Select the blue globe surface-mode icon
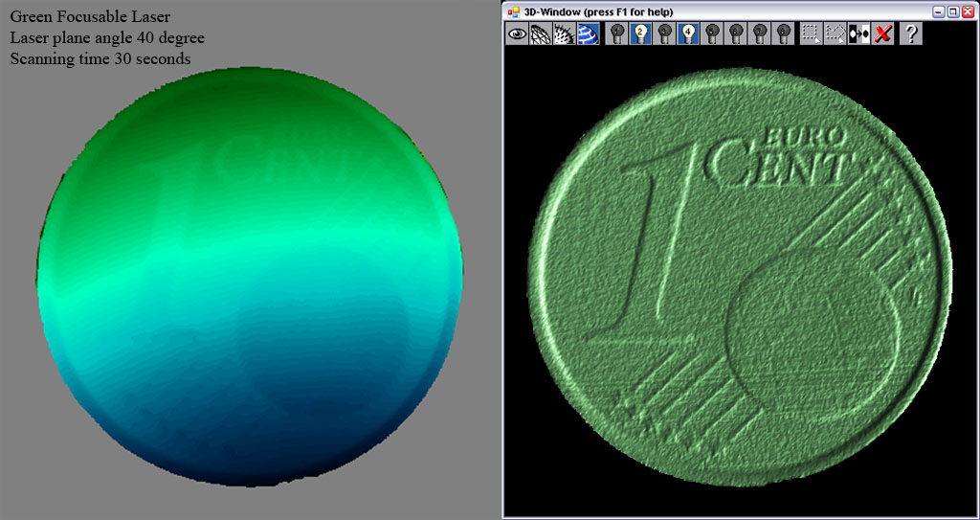The width and height of the screenshot is (980, 520). pos(587,34)
